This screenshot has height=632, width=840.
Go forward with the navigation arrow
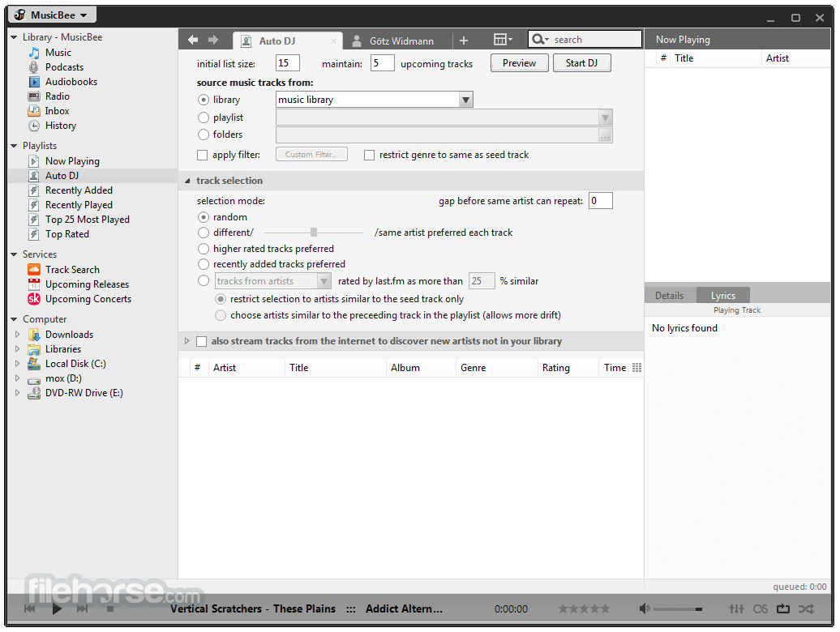point(213,40)
